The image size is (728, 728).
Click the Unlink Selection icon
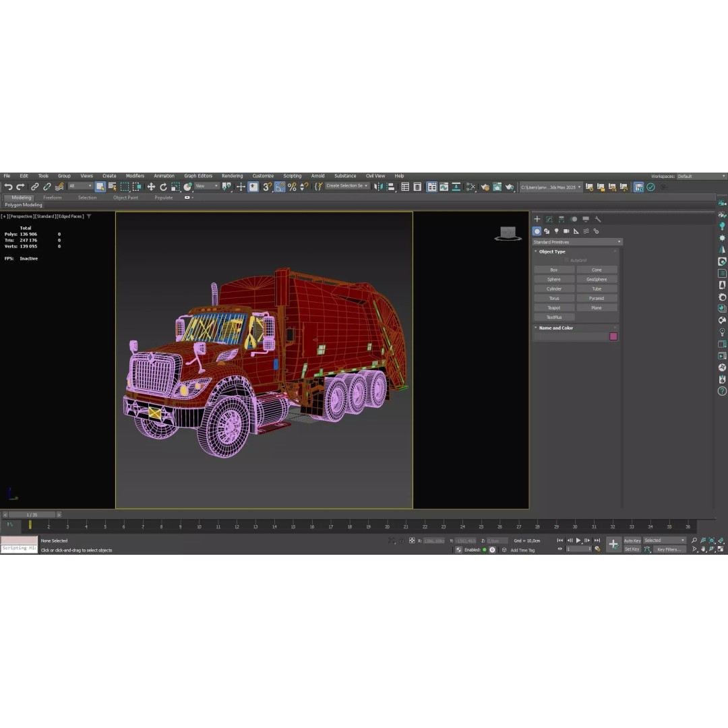coord(47,187)
